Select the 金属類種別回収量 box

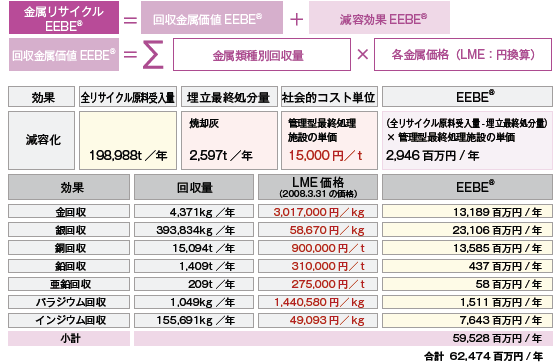click(x=262, y=55)
